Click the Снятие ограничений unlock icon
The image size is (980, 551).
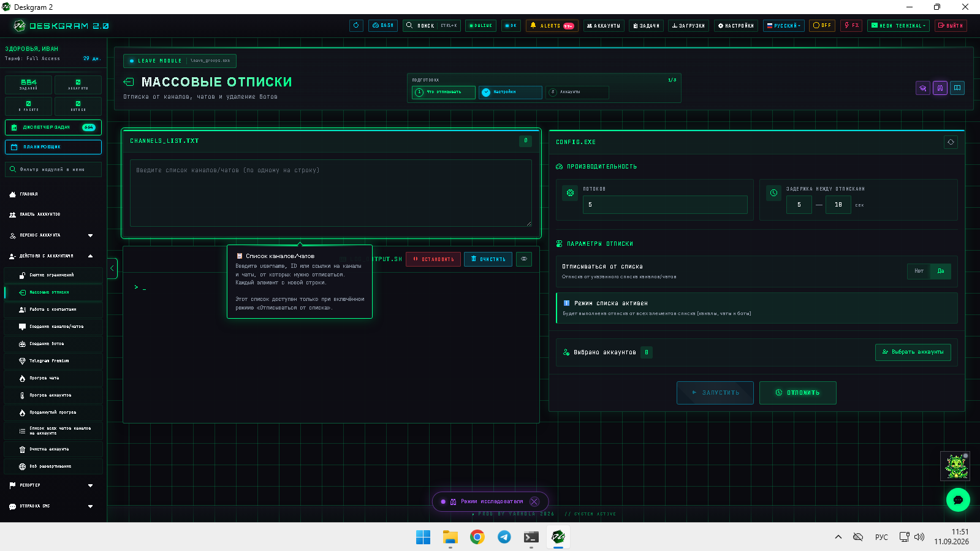23,275
